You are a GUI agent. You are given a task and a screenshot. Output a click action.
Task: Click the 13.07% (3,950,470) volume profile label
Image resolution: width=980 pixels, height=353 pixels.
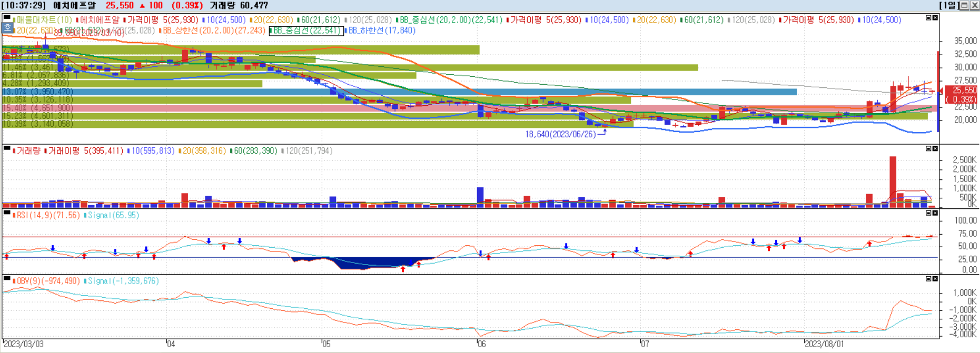click(x=38, y=92)
